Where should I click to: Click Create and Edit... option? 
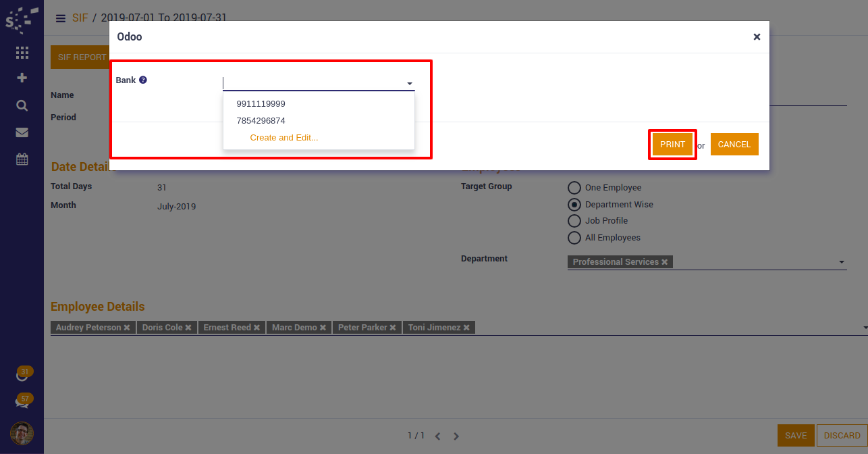[283, 138]
